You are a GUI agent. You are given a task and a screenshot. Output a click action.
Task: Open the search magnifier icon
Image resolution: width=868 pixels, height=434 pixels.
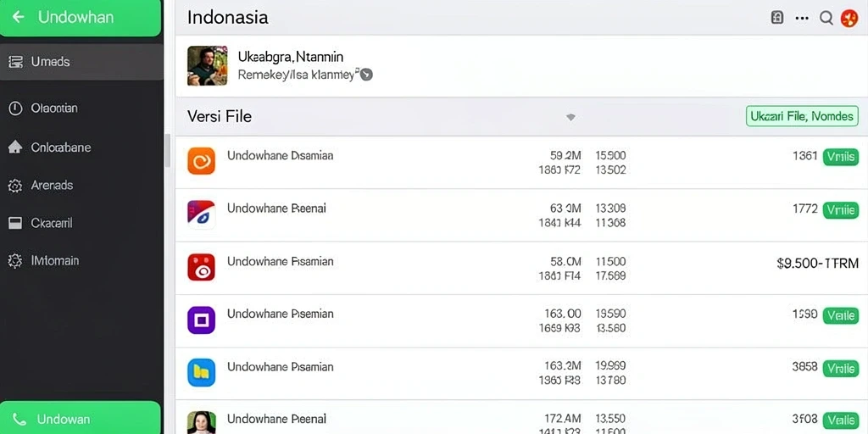pos(826,18)
